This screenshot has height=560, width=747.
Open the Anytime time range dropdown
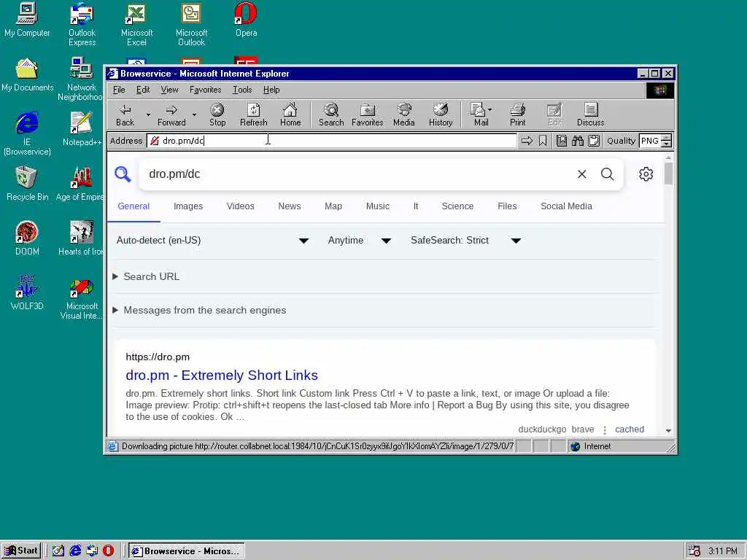(359, 241)
